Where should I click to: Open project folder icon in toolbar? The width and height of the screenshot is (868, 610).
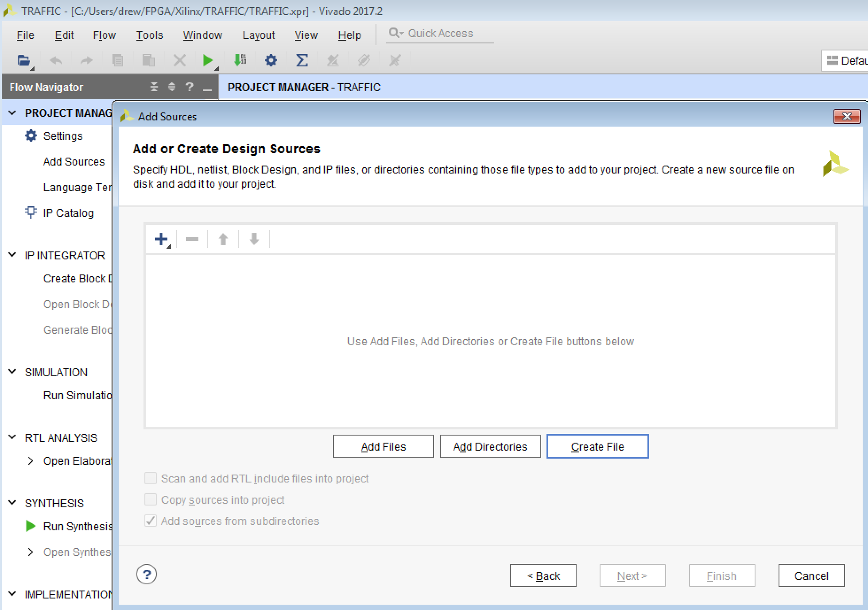24,60
